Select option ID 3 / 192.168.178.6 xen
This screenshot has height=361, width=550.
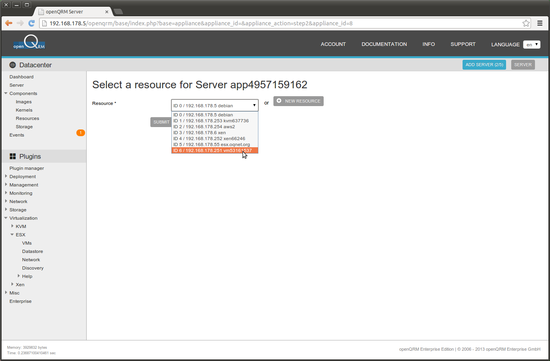coord(215,133)
